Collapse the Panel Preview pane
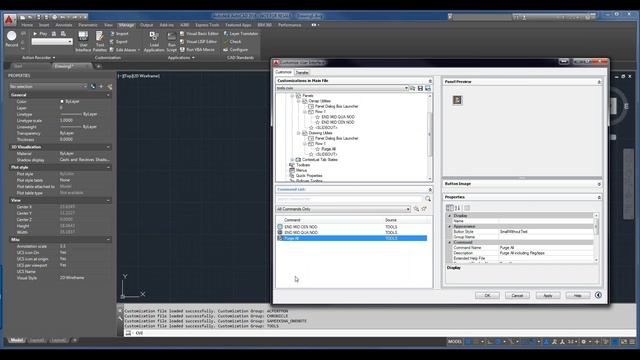640x360 pixels. click(599, 82)
